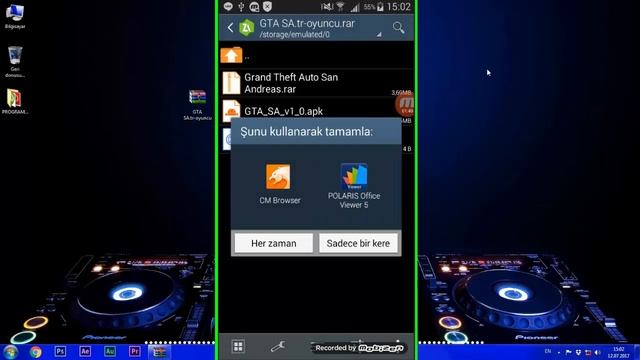Tap the rar archive file icon
The image size is (640, 360).
tap(231, 83)
